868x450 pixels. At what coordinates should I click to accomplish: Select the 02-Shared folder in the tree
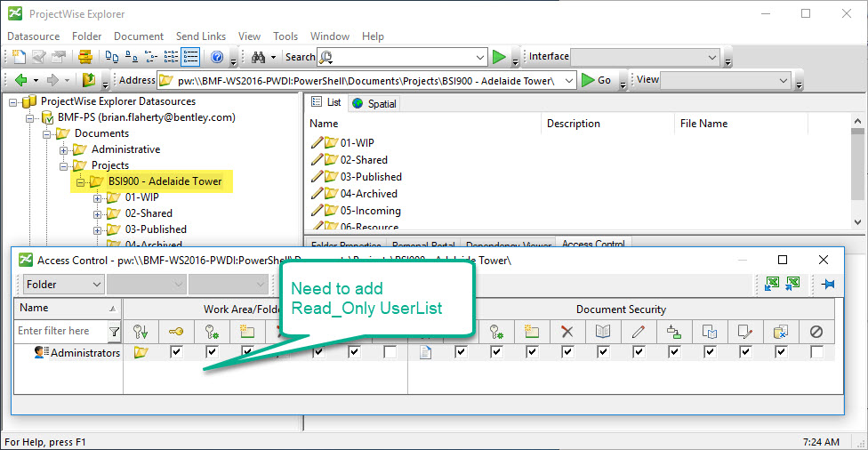click(149, 213)
